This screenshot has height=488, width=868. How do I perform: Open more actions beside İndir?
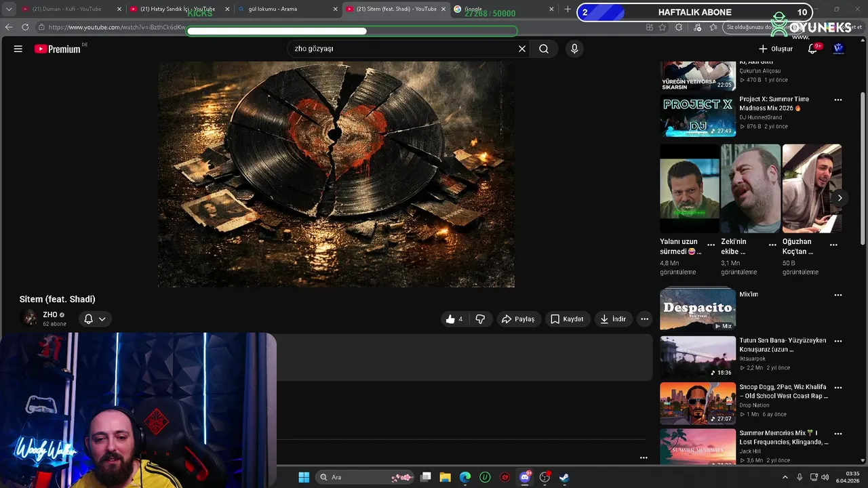pos(644,319)
